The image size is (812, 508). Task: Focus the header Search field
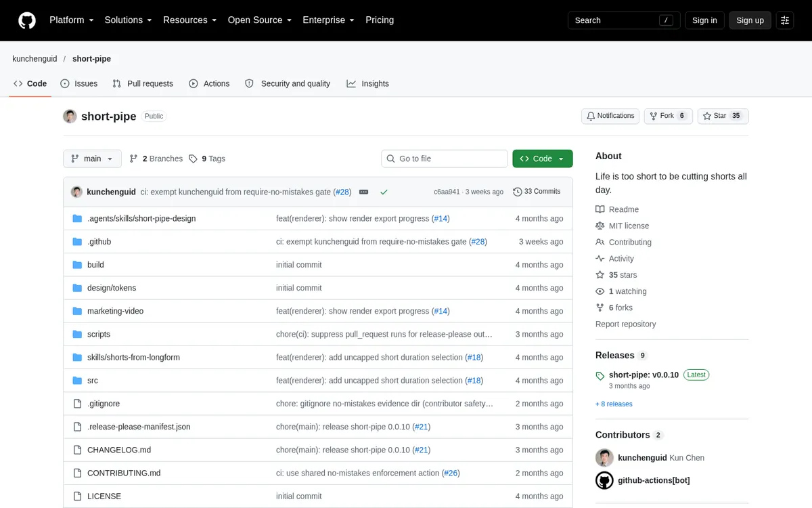pyautogui.click(x=623, y=20)
